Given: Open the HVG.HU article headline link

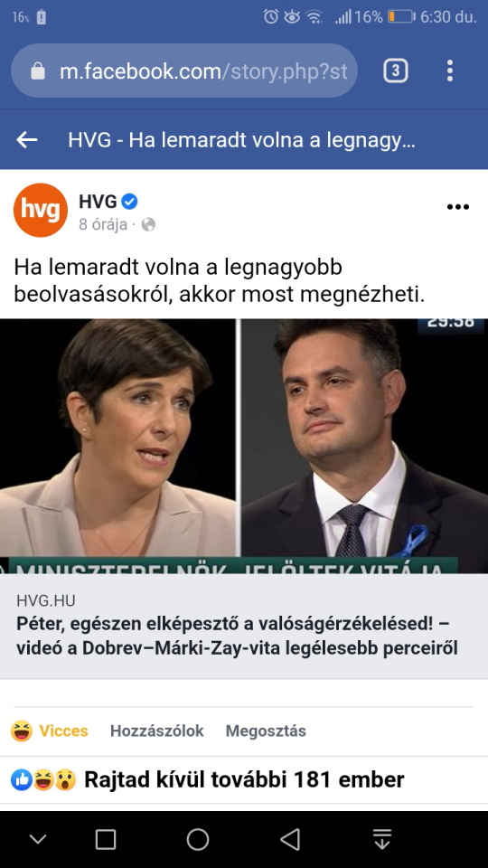Looking at the screenshot, I should pyautogui.click(x=237, y=636).
